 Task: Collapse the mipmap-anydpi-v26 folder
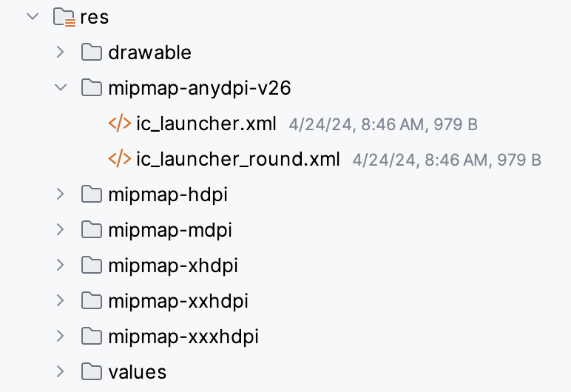(61, 88)
